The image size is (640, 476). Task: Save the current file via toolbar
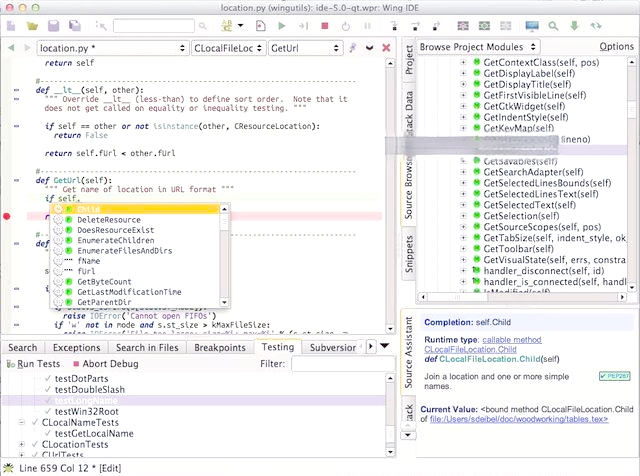click(x=53, y=26)
